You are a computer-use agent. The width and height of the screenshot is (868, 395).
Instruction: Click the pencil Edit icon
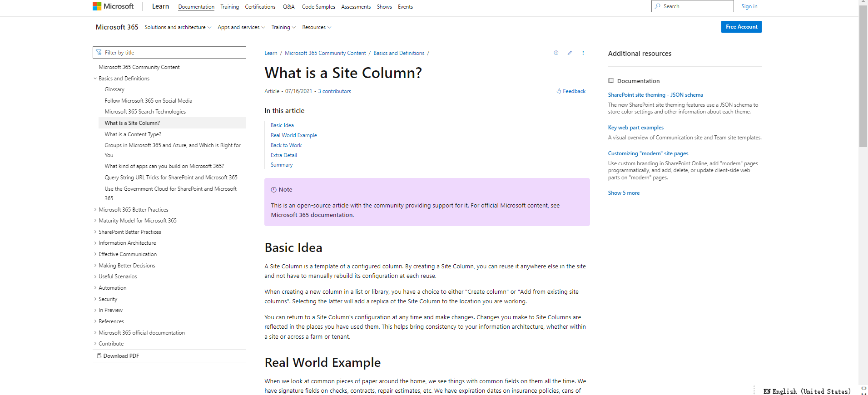click(570, 53)
